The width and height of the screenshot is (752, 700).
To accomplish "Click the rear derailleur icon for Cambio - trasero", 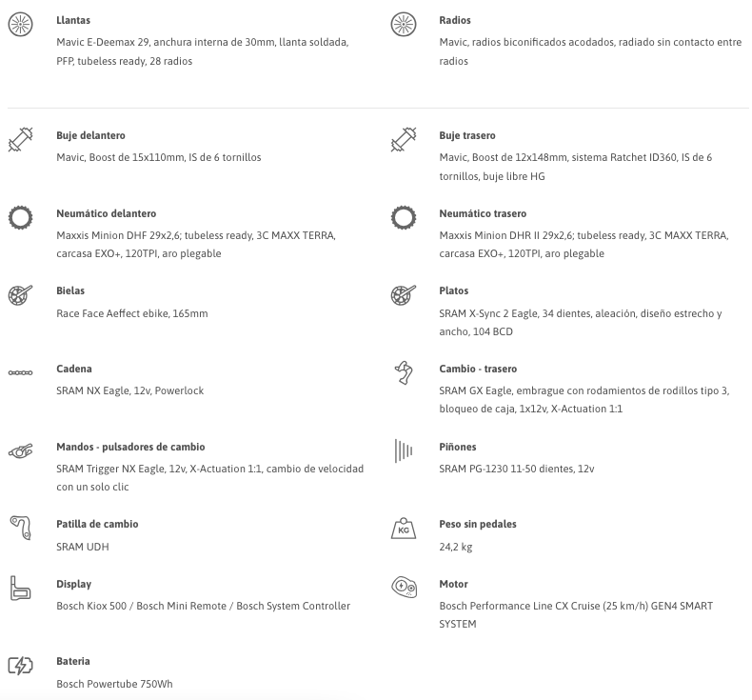I will (x=404, y=372).
